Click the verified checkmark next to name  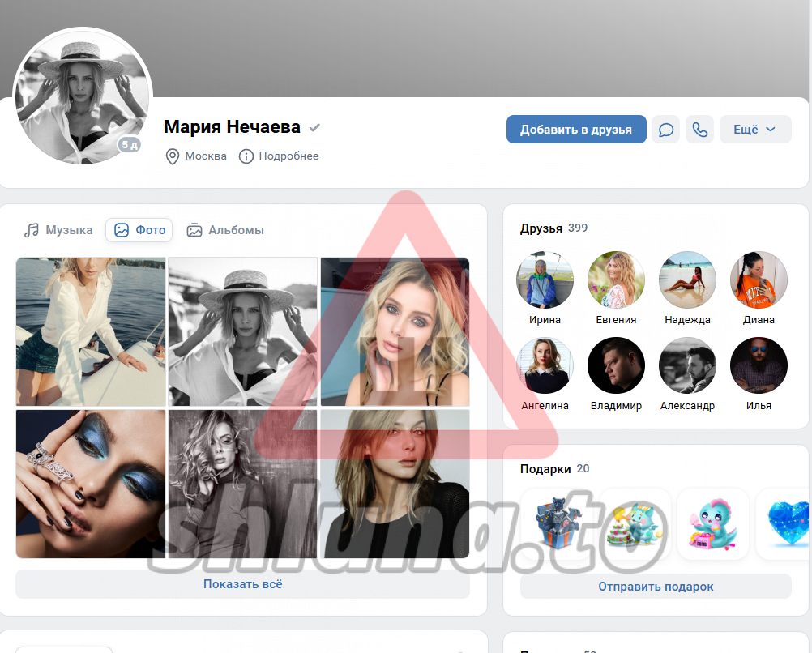coord(314,128)
